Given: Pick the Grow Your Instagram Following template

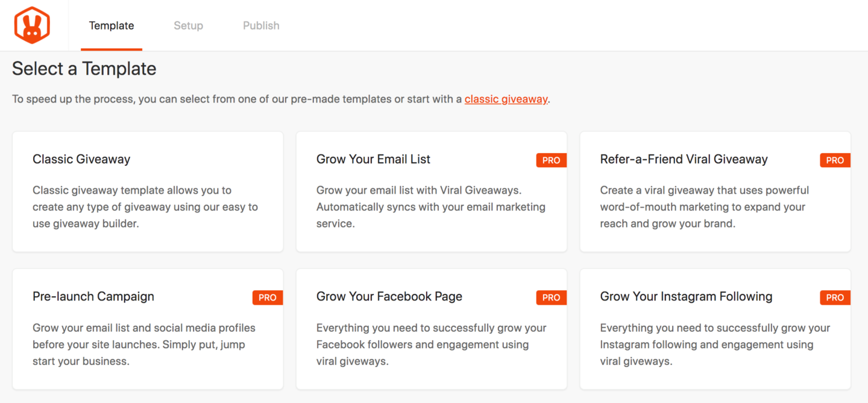Looking at the screenshot, I should [715, 329].
